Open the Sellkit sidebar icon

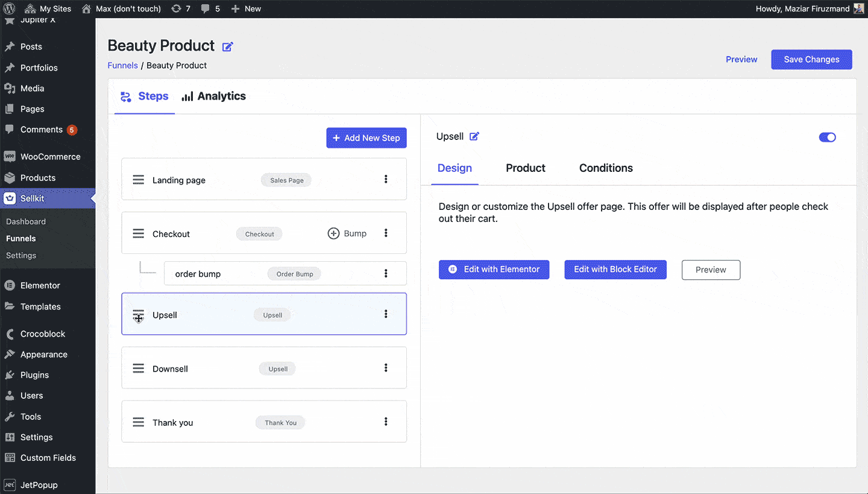point(10,198)
